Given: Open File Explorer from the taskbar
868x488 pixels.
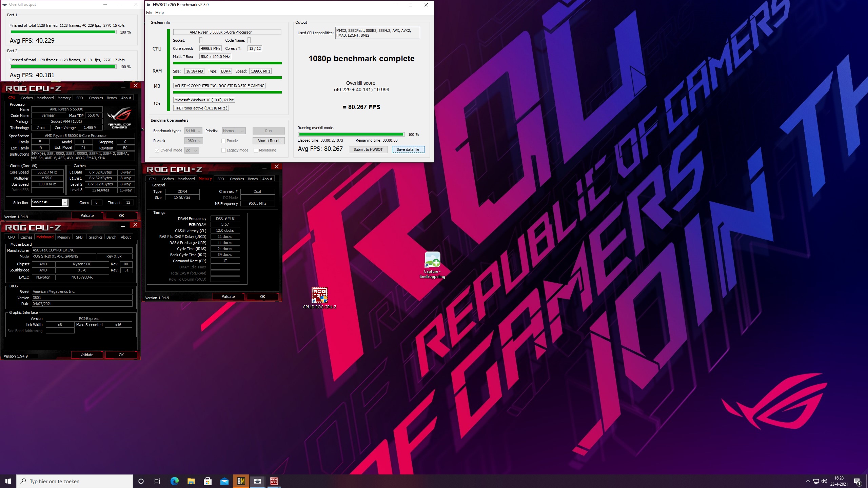Looking at the screenshot, I should [191, 481].
